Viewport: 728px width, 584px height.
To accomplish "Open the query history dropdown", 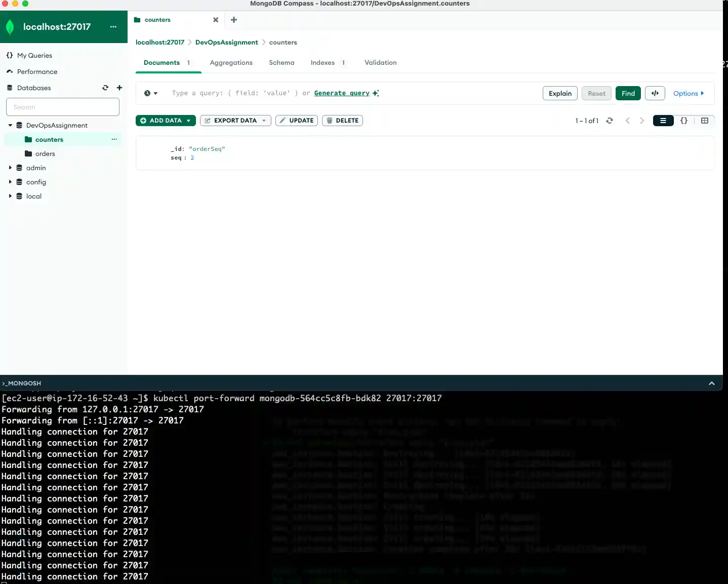I will (151, 93).
